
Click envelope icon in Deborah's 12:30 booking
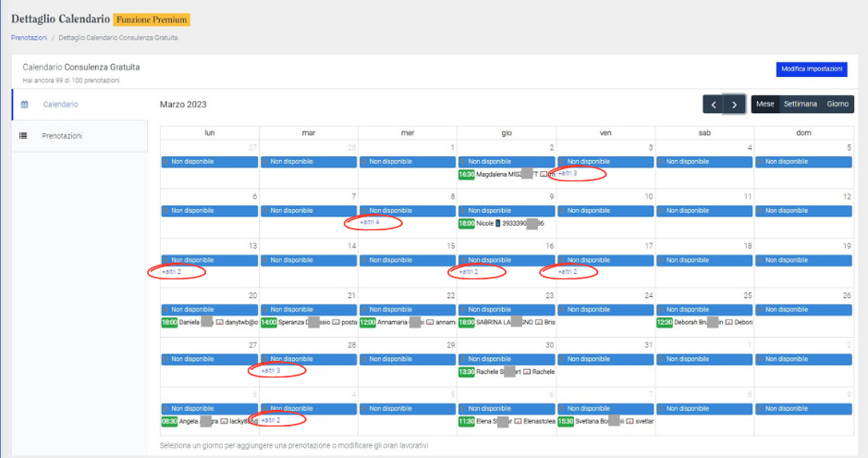click(728, 322)
